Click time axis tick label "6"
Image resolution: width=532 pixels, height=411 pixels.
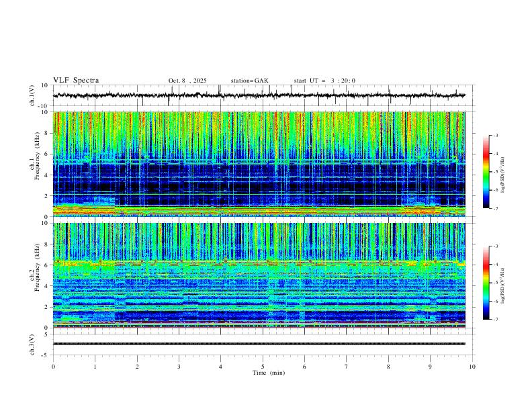click(304, 367)
